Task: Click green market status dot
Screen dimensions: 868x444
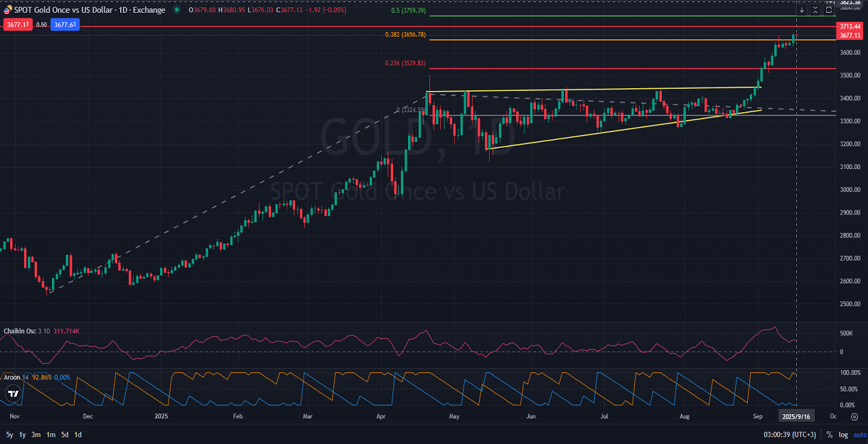Action: pyautogui.click(x=176, y=10)
